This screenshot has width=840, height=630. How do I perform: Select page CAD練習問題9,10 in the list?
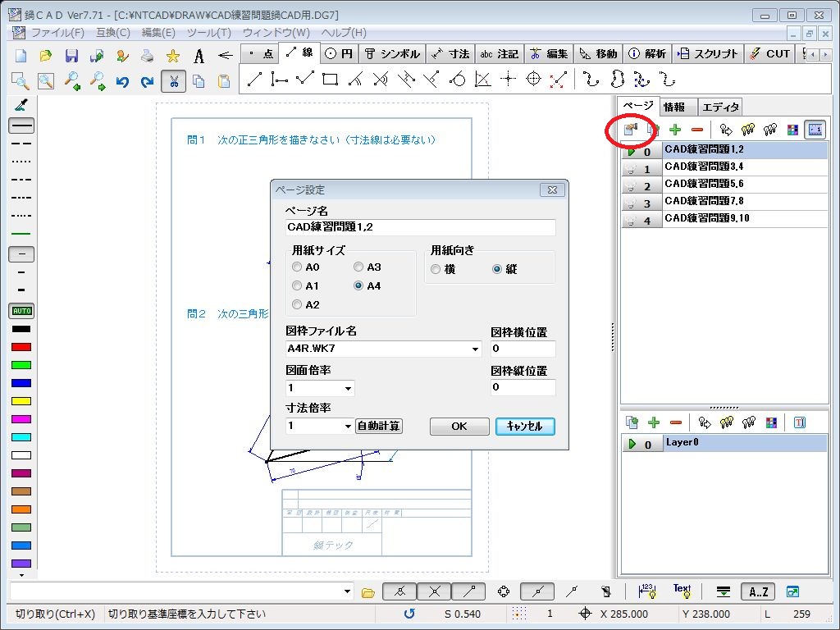point(745,218)
